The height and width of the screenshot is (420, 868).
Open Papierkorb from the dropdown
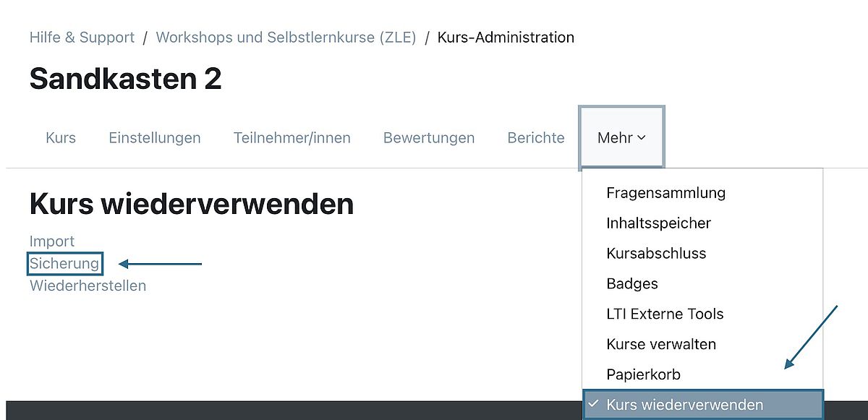(643, 375)
